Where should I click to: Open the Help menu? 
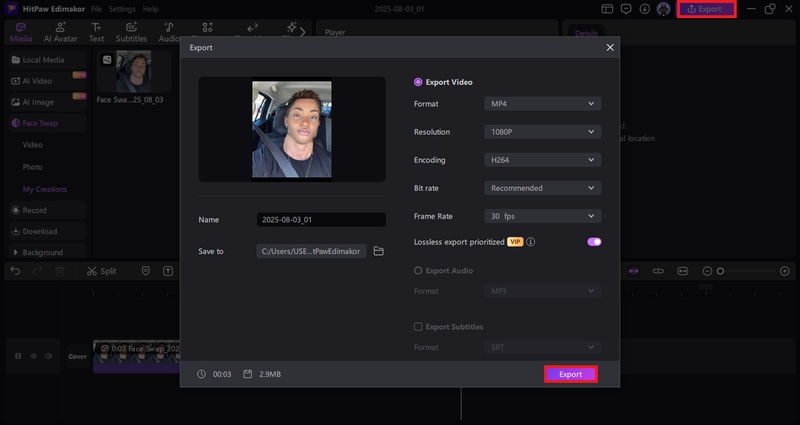tap(151, 9)
